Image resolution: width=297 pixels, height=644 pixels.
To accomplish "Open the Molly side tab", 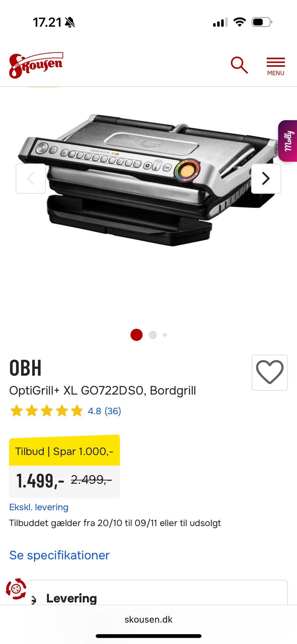I will 288,141.
